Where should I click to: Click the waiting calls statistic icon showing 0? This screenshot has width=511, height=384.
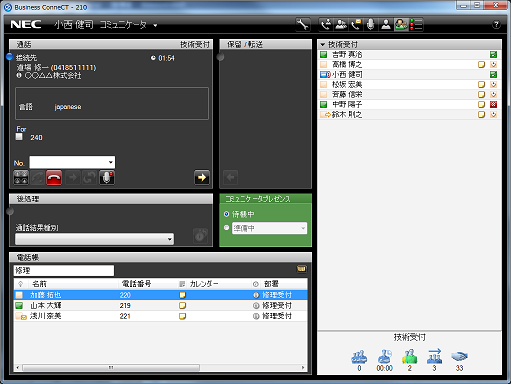click(x=359, y=357)
